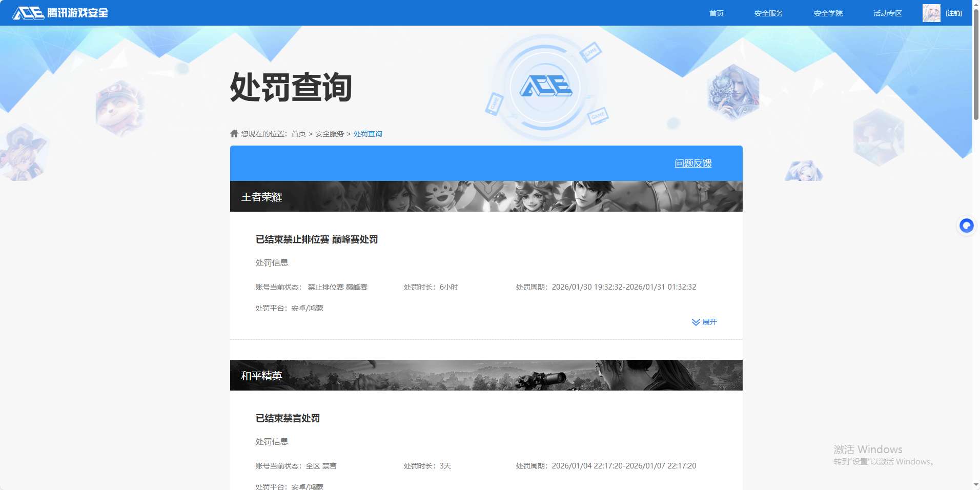Click the 问题反馈 feedback link
This screenshot has height=490, width=980.
(694, 163)
